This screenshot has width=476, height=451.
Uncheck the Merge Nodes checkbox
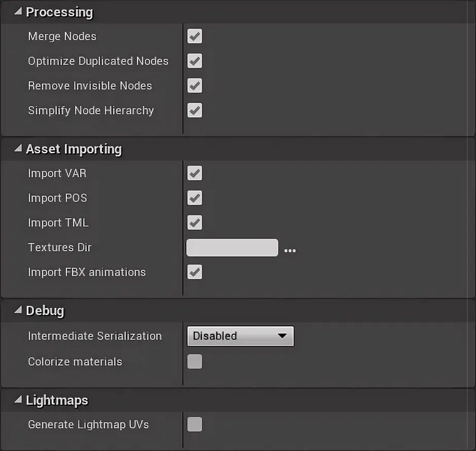pyautogui.click(x=195, y=37)
